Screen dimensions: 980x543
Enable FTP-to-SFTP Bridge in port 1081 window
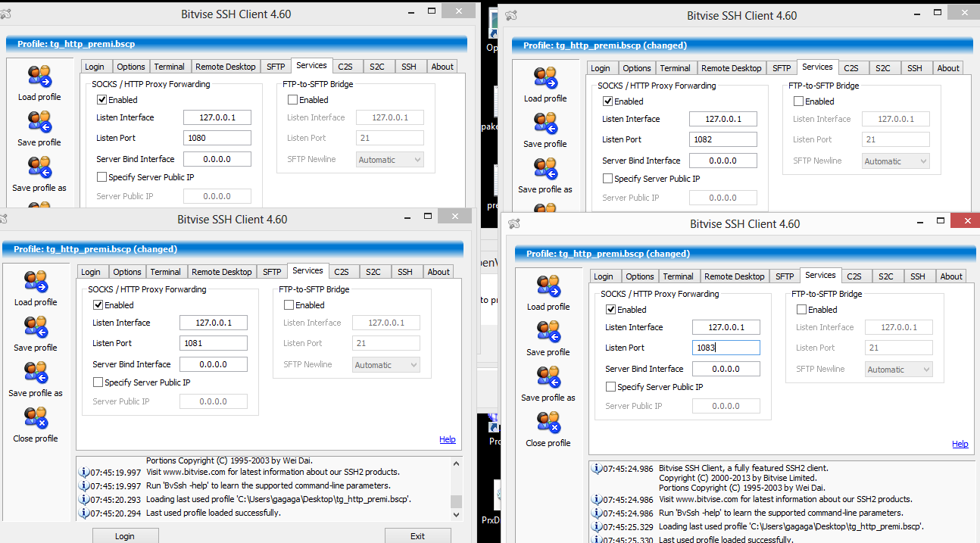(289, 305)
